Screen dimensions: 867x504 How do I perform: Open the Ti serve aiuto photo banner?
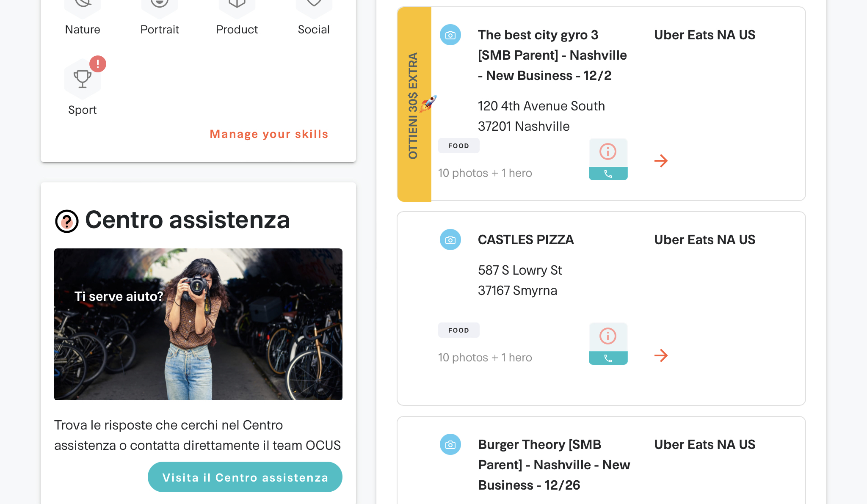(x=198, y=324)
